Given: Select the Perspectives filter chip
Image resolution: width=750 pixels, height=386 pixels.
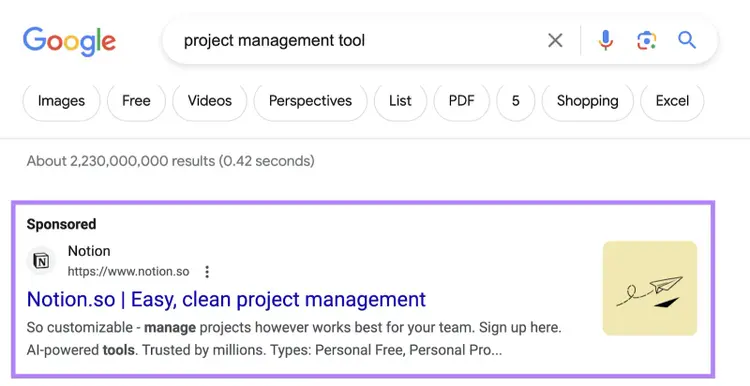Looking at the screenshot, I should tap(310, 101).
